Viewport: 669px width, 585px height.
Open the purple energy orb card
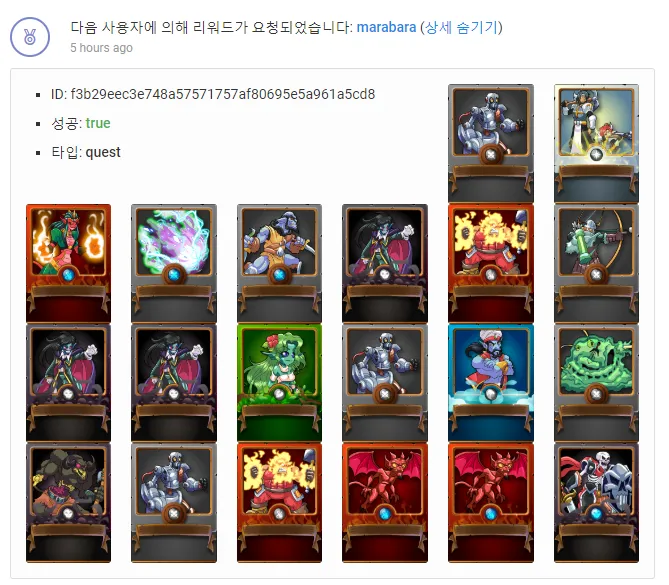point(174,263)
